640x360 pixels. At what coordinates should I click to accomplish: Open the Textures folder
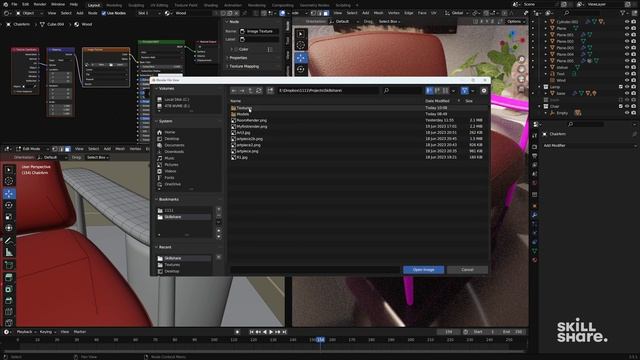coord(244,108)
